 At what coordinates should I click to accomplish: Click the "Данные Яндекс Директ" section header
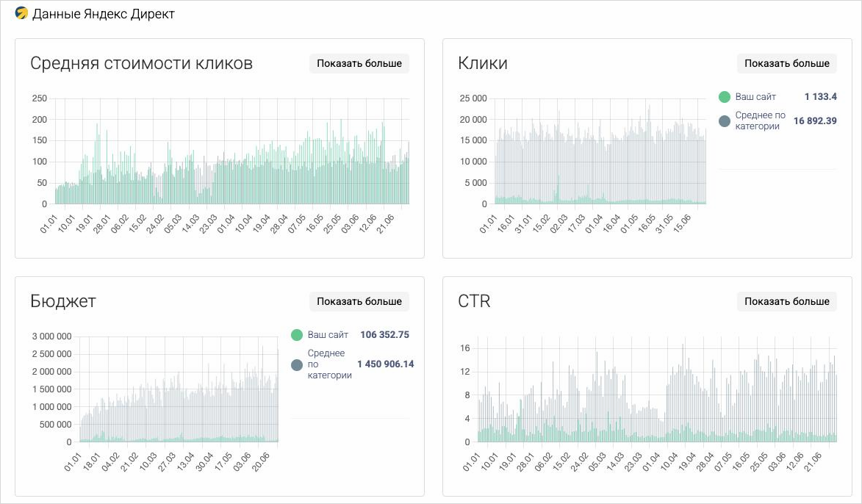[x=103, y=14]
